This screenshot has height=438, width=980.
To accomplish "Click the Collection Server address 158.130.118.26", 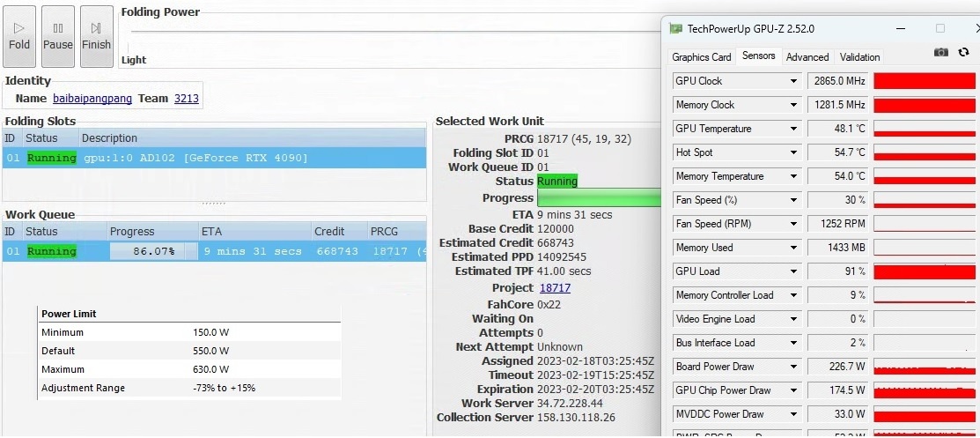I will pos(576,418).
